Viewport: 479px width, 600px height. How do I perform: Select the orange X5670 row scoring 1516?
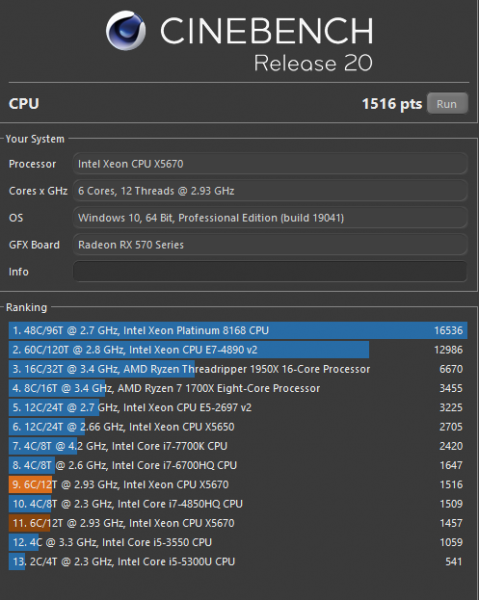pyautogui.click(x=238, y=484)
